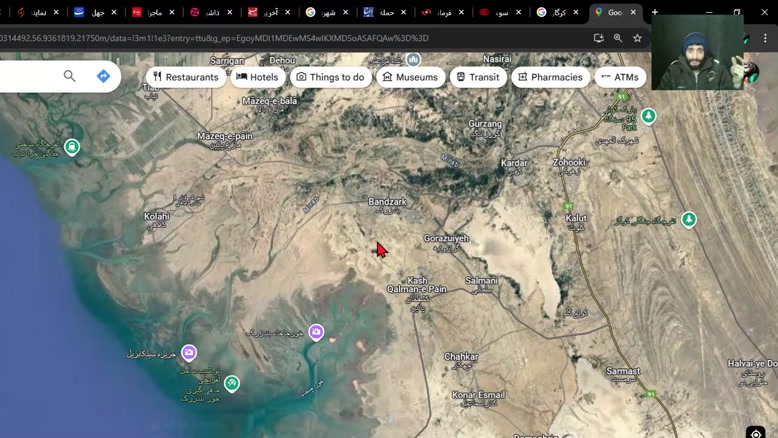The image size is (778, 438).
Task: Click the green forest park marker east of Kalut
Action: click(688, 219)
